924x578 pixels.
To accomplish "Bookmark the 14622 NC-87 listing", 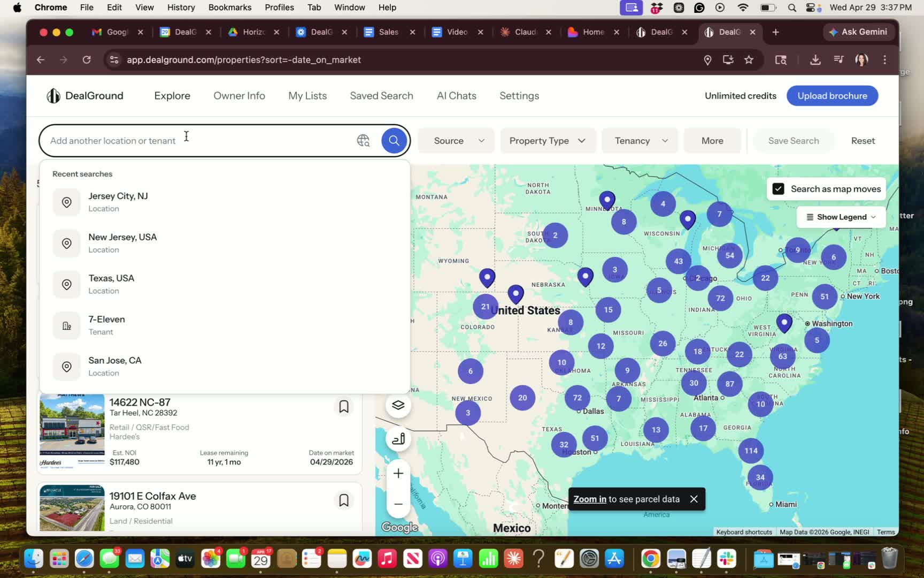I will (x=344, y=407).
